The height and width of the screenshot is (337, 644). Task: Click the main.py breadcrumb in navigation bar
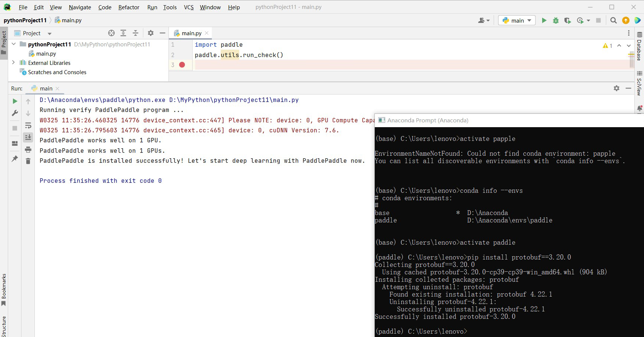coord(68,20)
